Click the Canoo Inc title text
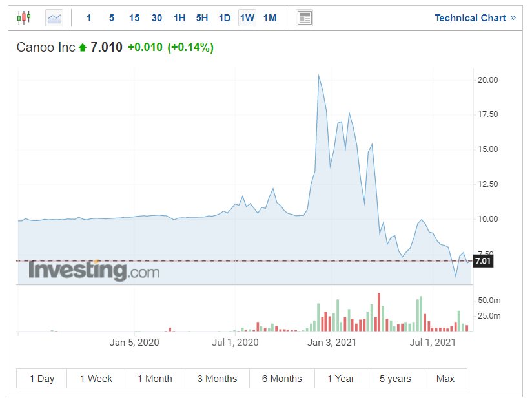This screenshot has height=402, width=532. tap(46, 47)
